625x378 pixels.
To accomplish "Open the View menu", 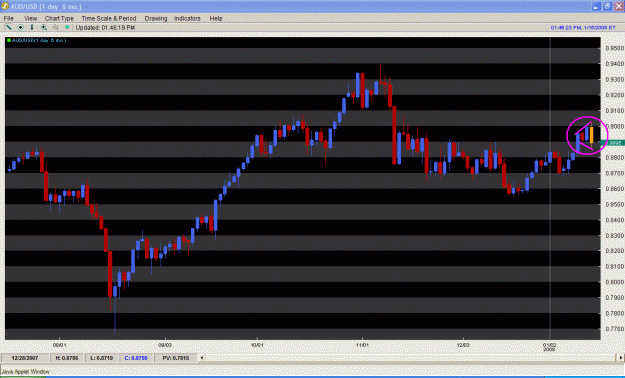I will click(30, 18).
